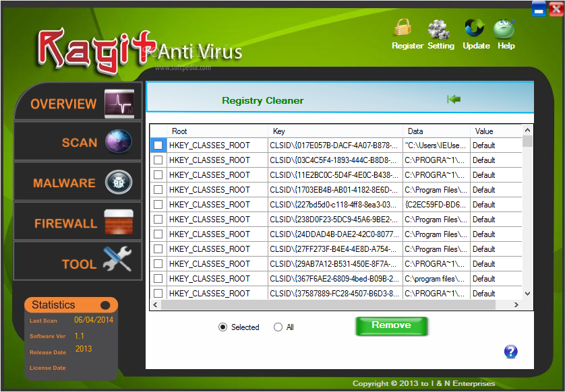Screen dimensions: 565x392
Task: Tick the CLSID\{11E2BC0C-5D4F row checkbox
Action: click(158, 174)
